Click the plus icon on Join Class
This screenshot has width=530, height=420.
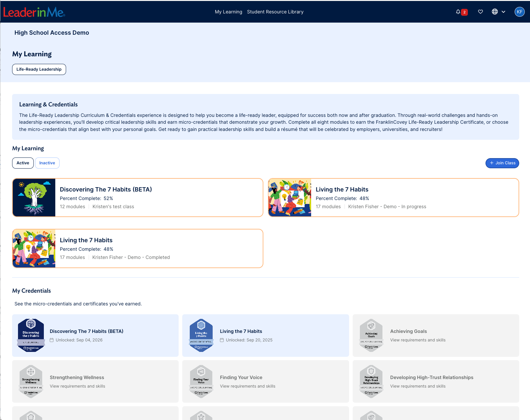point(491,163)
